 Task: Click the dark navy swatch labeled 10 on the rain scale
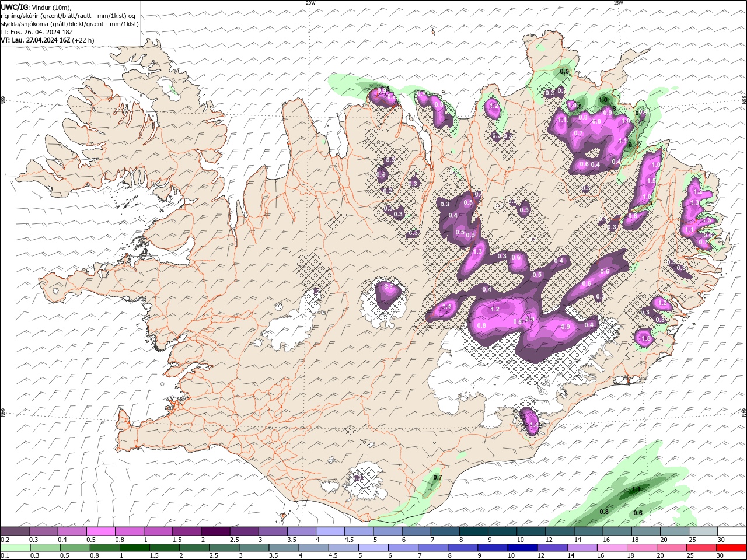point(522,548)
